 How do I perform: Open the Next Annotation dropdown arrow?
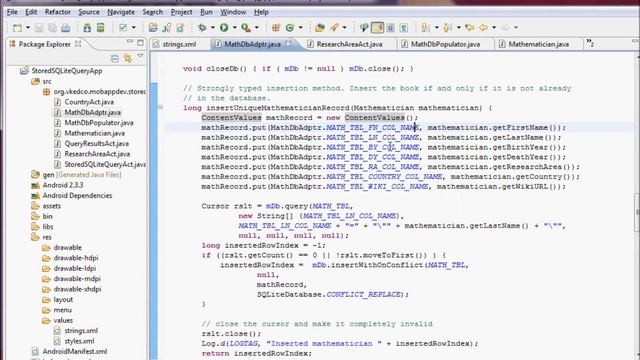(x=437, y=28)
